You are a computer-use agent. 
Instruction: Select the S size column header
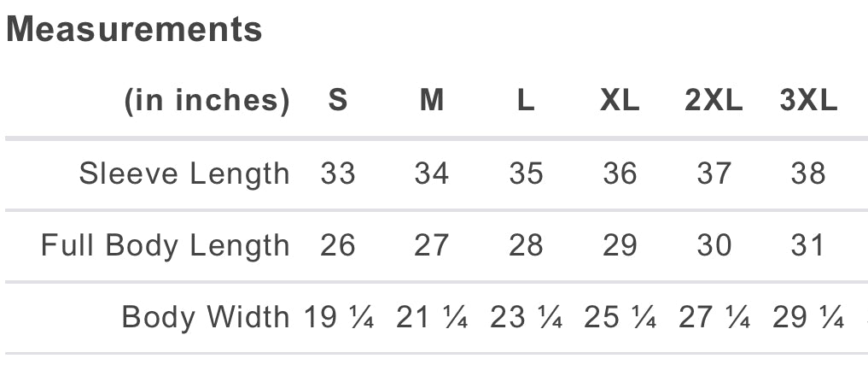(338, 101)
